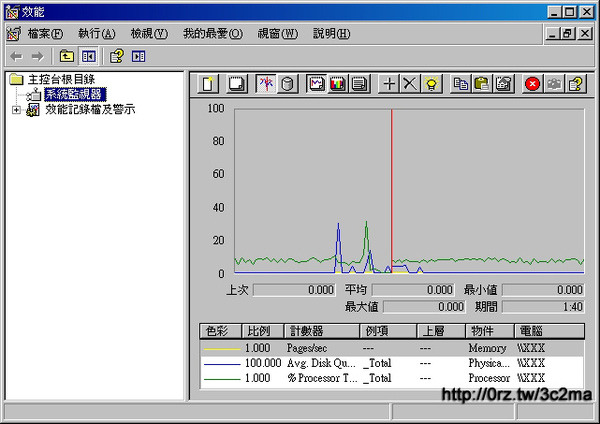Click the red vertical time marker in chart
Screen dimensions: 600x424
[x=391, y=191]
